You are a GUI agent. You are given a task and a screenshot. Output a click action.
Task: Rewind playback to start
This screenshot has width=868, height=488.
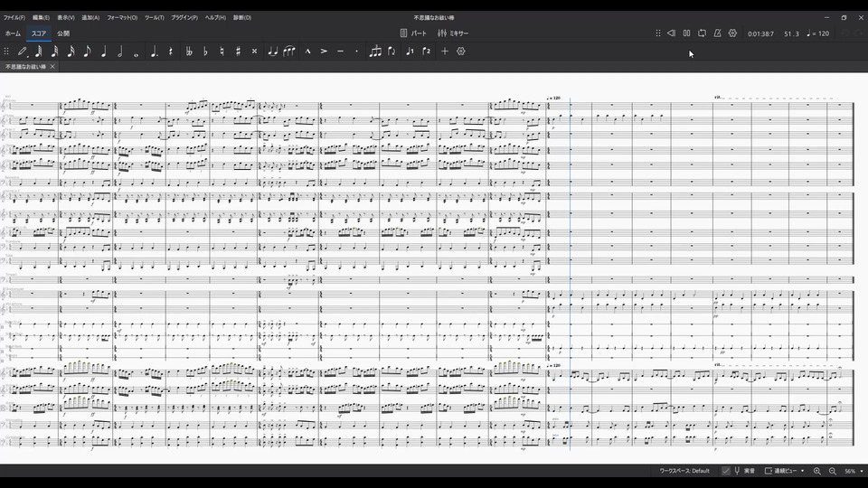pos(671,33)
